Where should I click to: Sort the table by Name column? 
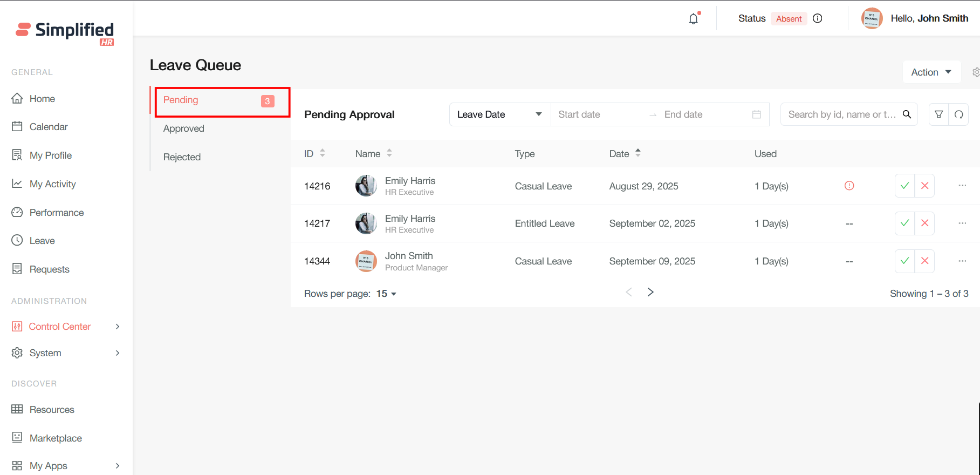(x=389, y=154)
